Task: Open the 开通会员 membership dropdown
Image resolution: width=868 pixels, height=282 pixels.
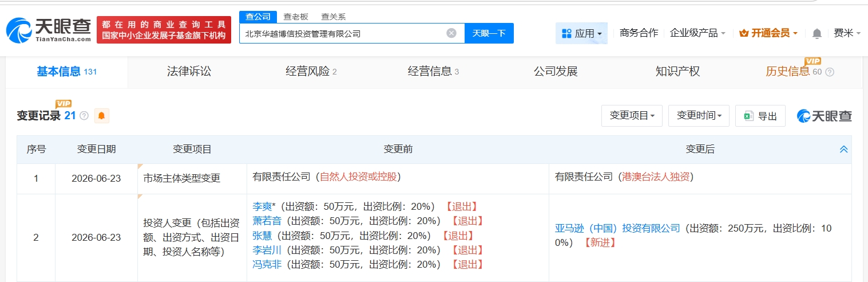Action: 768,33
